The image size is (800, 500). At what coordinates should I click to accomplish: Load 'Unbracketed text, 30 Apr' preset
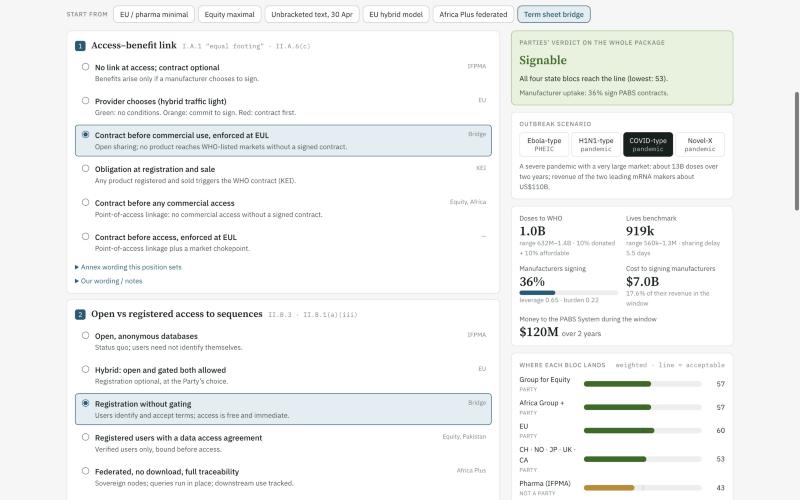pyautogui.click(x=312, y=14)
